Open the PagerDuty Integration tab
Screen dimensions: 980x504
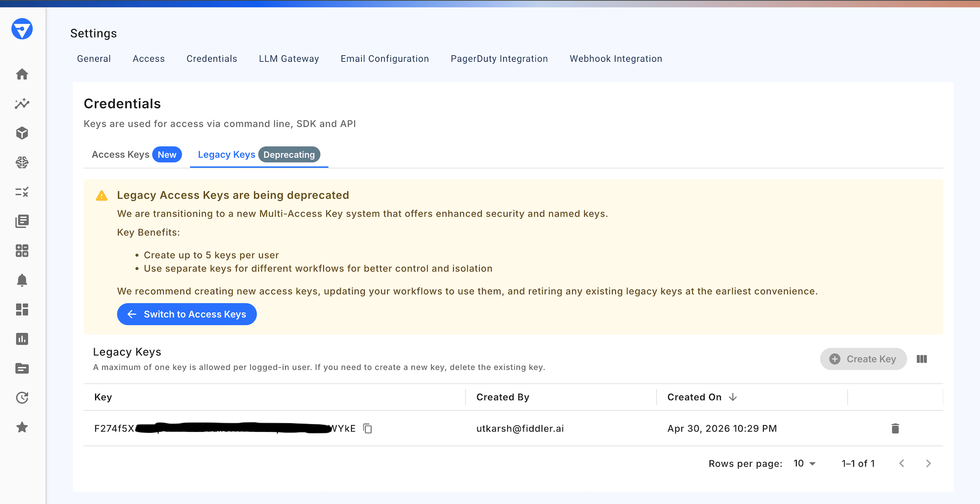click(499, 59)
